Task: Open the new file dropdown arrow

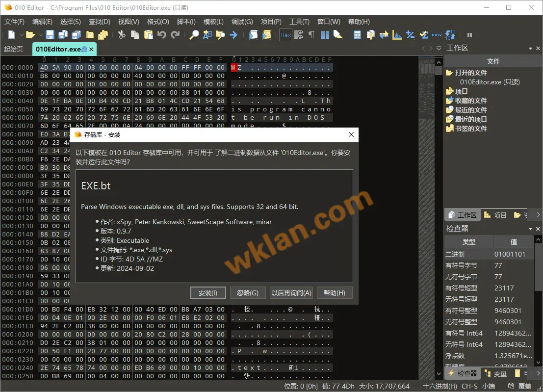Action: click(x=22, y=35)
